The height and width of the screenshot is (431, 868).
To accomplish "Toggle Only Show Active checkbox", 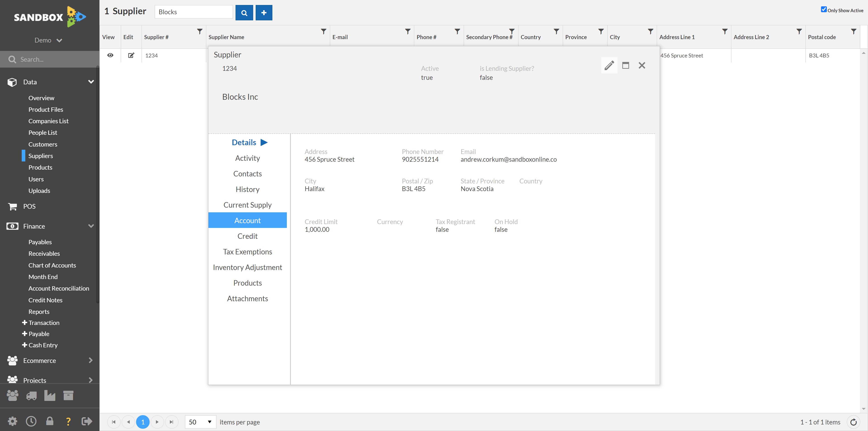I will click(x=823, y=9).
